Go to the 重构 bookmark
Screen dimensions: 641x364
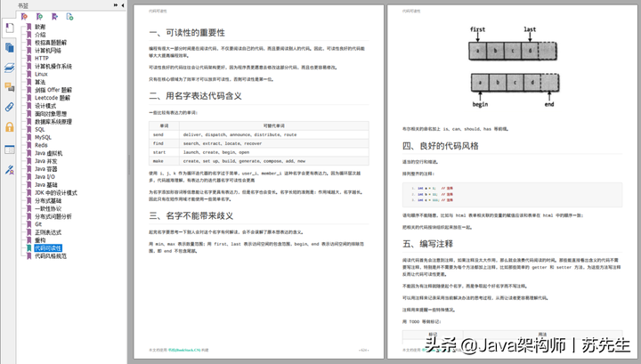[40, 240]
